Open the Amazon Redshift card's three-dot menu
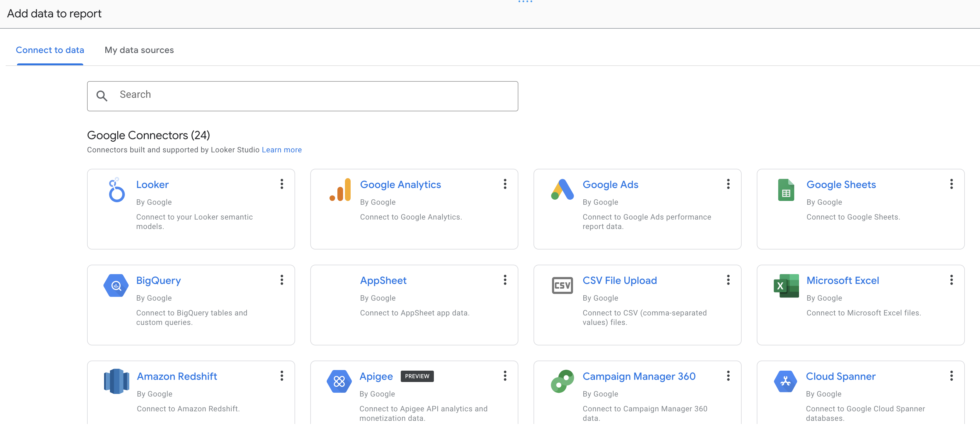The image size is (980, 429). [282, 376]
